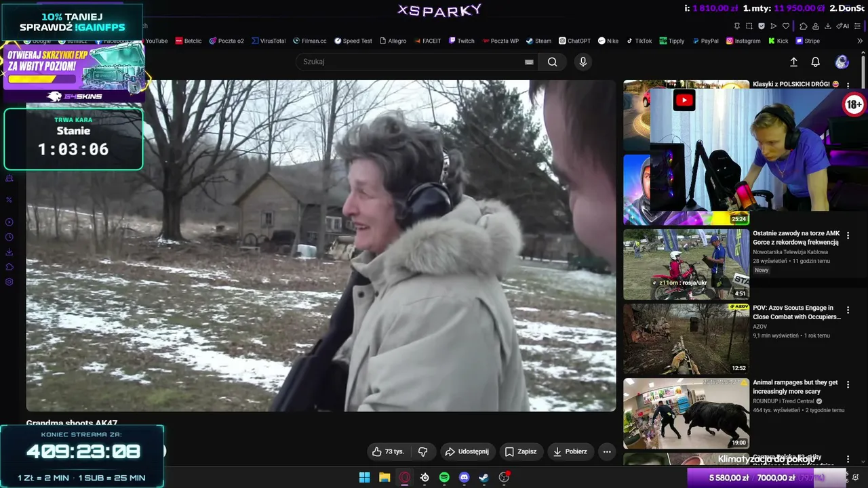Open the on-screen keyboard in search box
Screen dimensions: 868x488
click(x=529, y=62)
